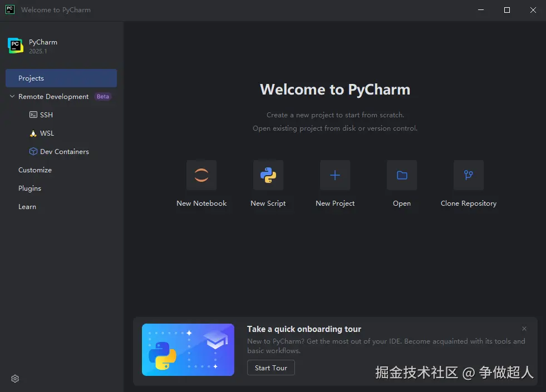The image size is (546, 392).
Task: Open the Learn section
Action: [x=27, y=207]
